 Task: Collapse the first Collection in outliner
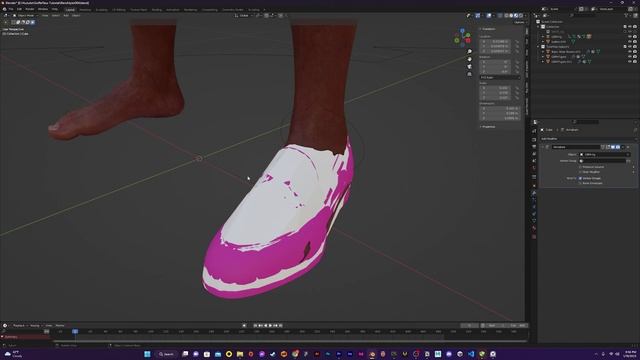[539, 27]
